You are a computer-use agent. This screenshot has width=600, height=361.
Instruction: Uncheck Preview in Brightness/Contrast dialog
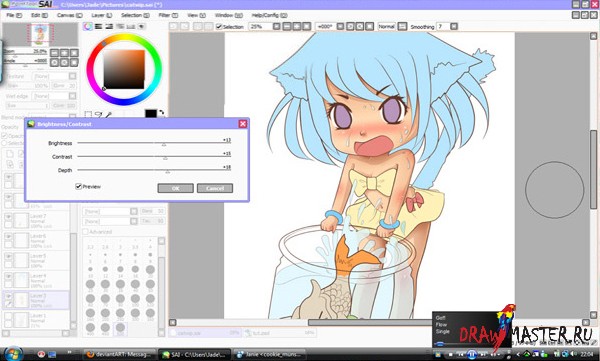(x=78, y=186)
